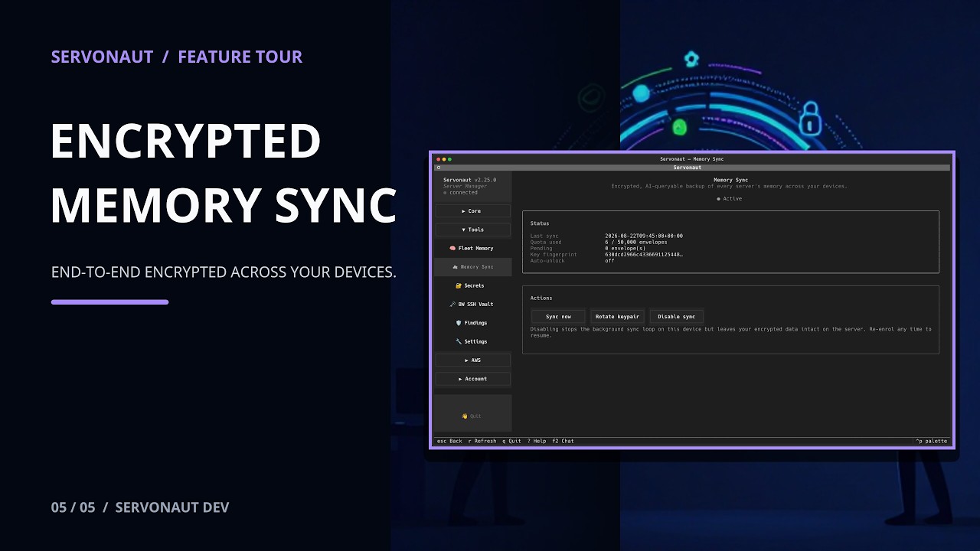The width and height of the screenshot is (980, 551).
Task: Click the "Servonaut — Memory Sync" window title
Action: point(691,159)
